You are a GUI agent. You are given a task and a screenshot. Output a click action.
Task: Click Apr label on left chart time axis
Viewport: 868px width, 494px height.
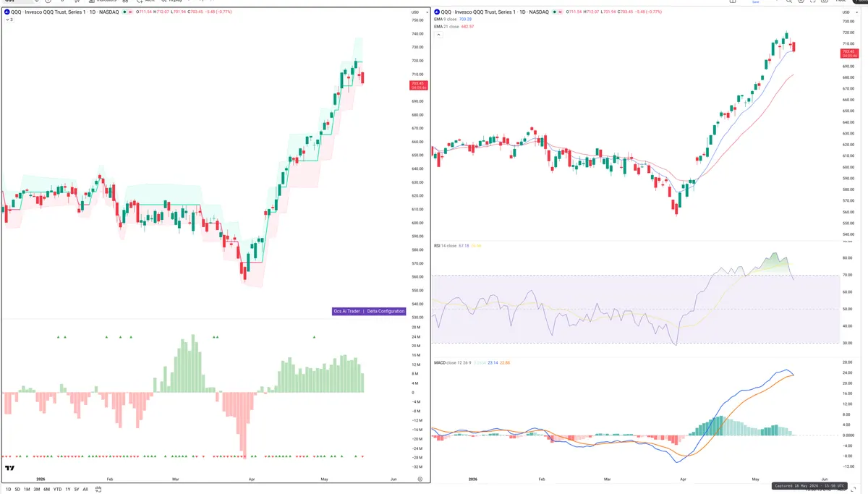pos(252,479)
